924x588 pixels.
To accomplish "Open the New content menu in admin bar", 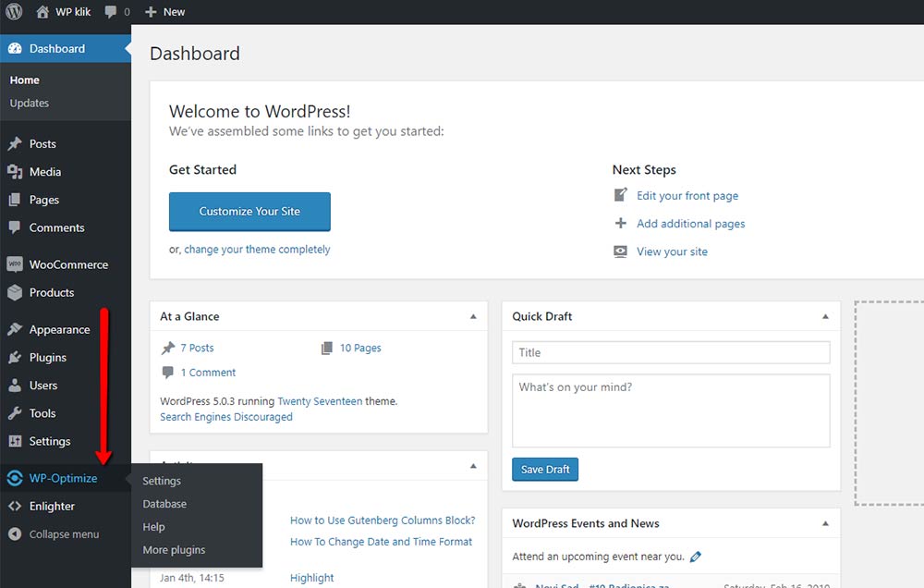I will [x=165, y=12].
